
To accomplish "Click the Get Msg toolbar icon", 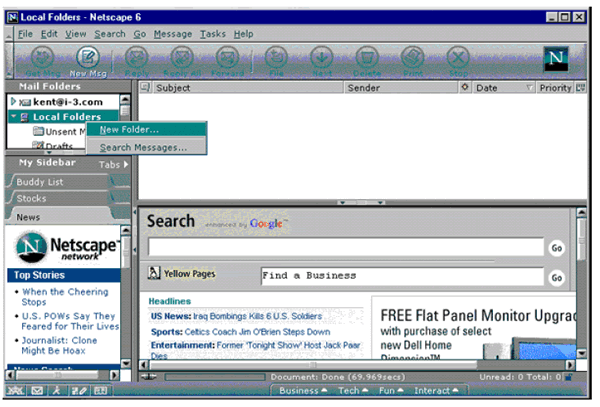I will 42,58.
